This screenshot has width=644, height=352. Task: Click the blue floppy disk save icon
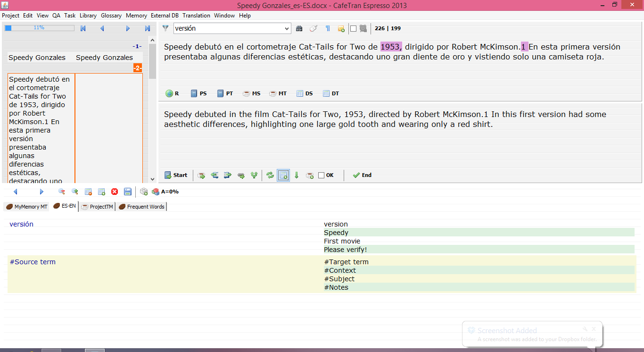coord(128,192)
